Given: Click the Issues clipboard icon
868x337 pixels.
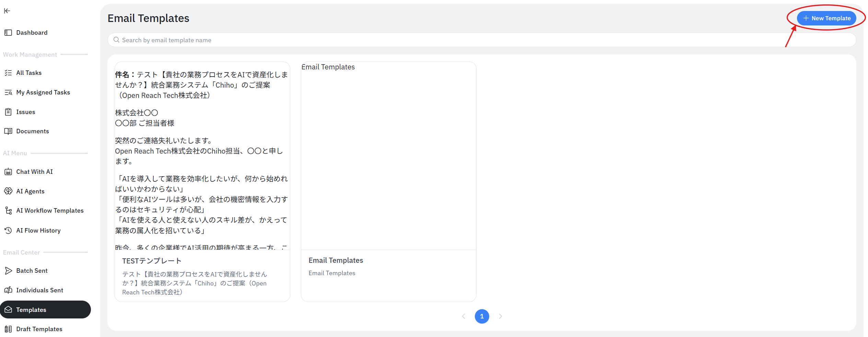Looking at the screenshot, I should pos(8,112).
